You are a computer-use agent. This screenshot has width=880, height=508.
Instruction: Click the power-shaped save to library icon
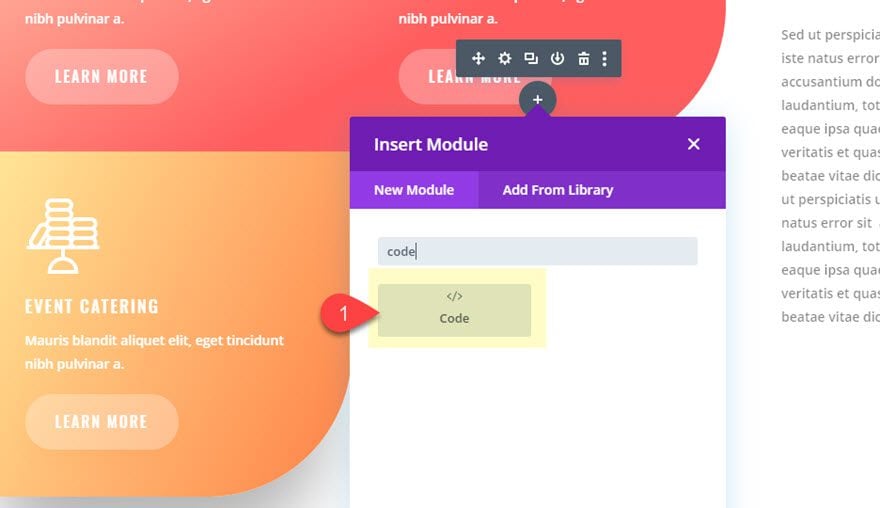coord(557,59)
